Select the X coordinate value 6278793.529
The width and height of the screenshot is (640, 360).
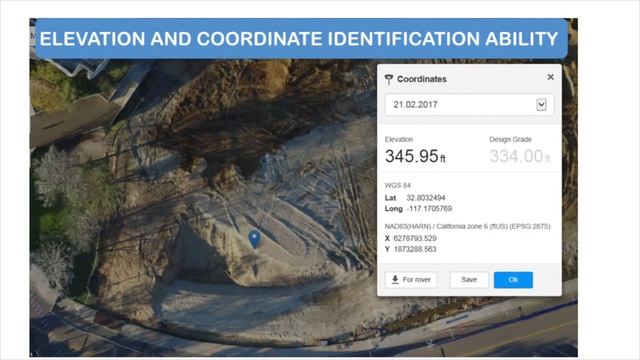[415, 238]
